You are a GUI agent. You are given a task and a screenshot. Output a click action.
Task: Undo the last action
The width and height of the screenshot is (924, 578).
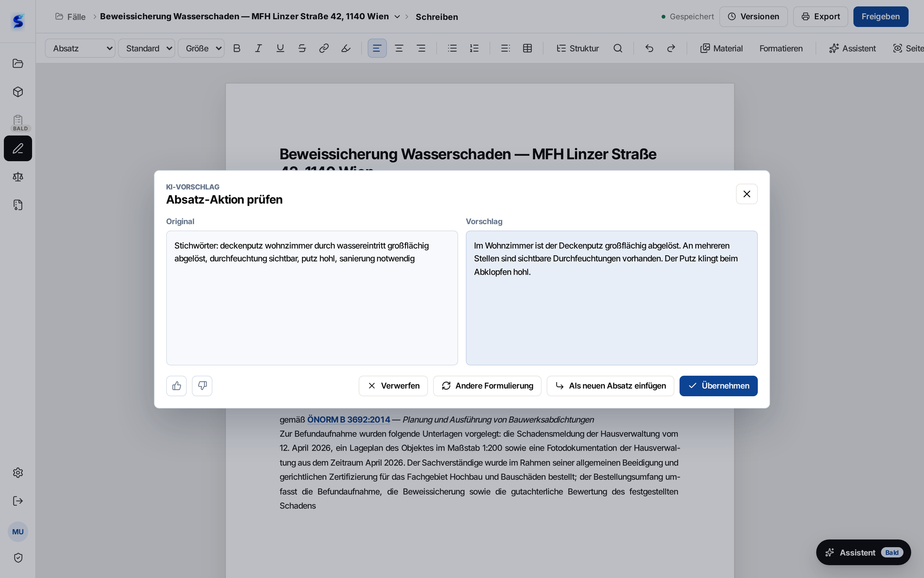(x=649, y=48)
